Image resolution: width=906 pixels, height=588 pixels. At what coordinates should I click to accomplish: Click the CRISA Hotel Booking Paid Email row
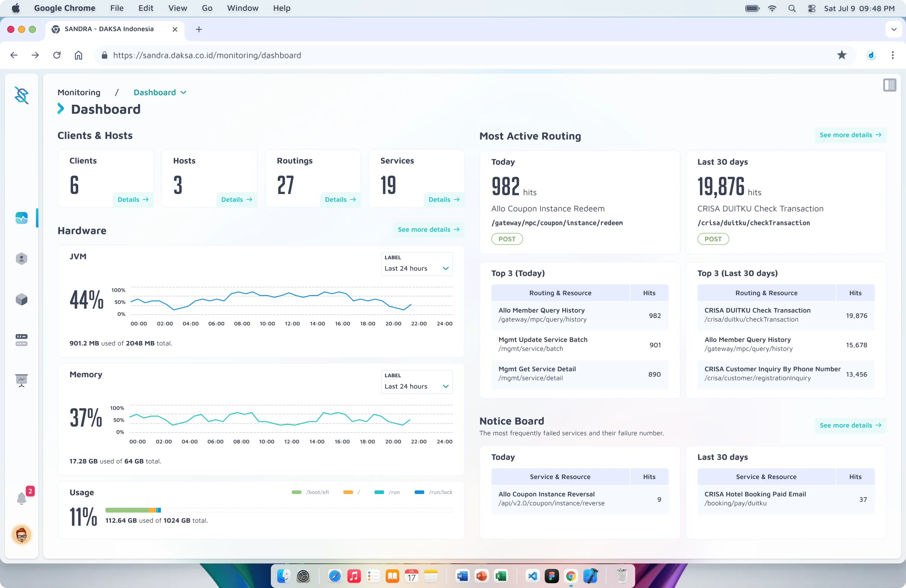[786, 499]
